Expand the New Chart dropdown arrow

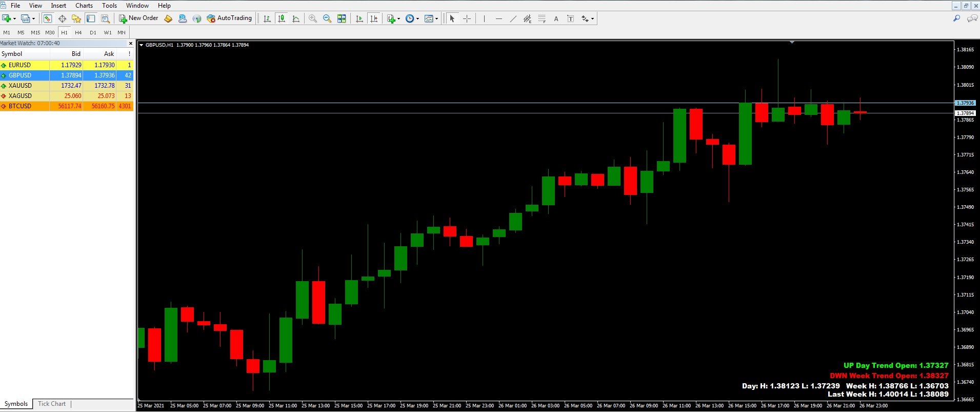click(14, 18)
